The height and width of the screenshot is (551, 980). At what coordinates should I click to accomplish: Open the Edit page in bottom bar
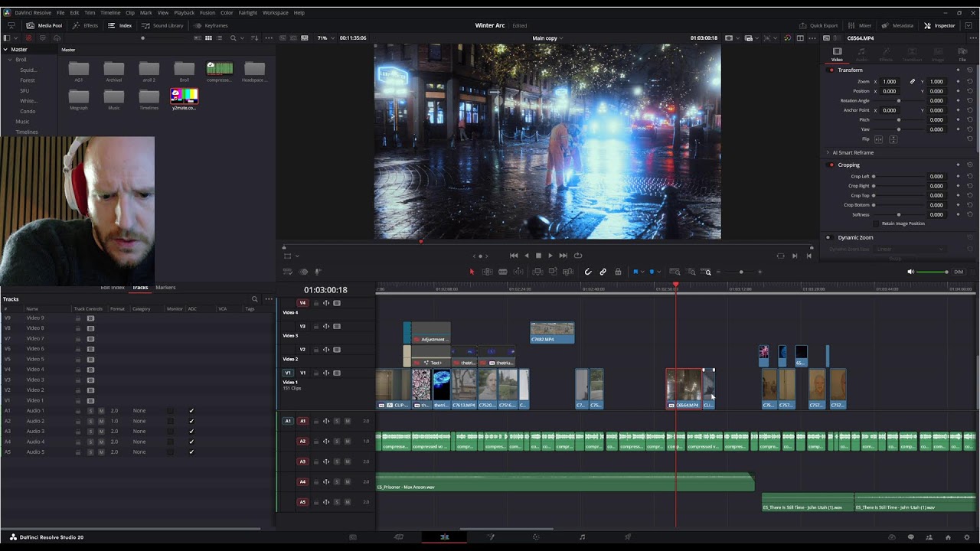[x=444, y=537]
